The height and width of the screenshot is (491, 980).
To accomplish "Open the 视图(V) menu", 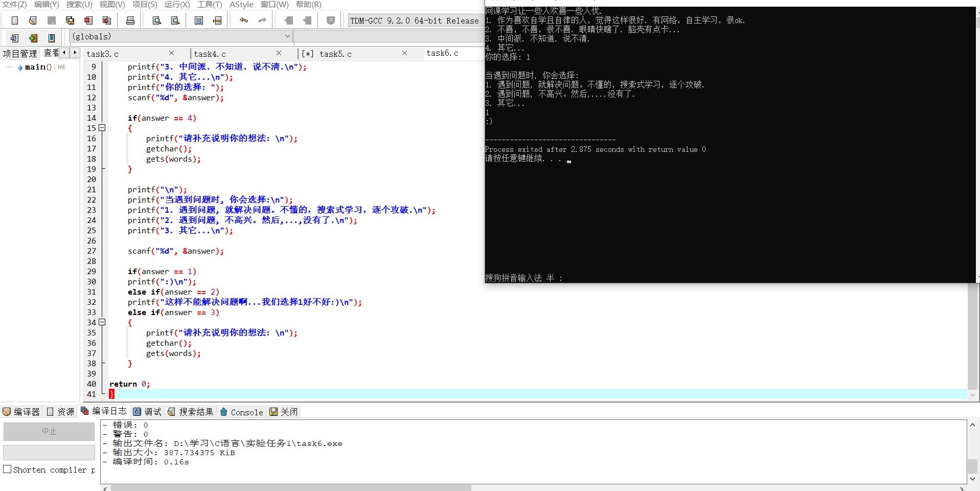I will pyautogui.click(x=112, y=5).
